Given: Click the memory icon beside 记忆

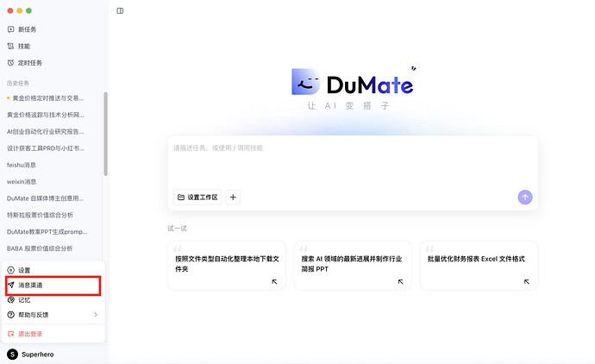Looking at the screenshot, I should point(10,300).
